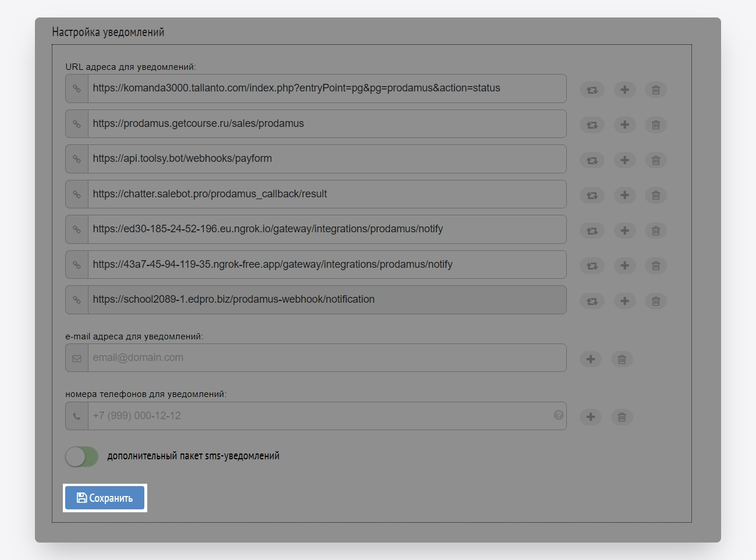Delete the komanda3000.tallanto.com URL row
756x560 pixels.
coord(656,90)
